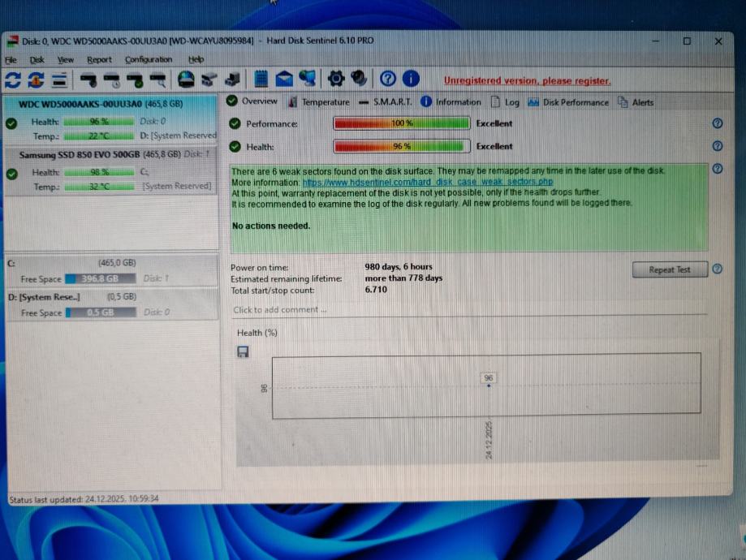This screenshot has height=560, width=746.
Task: Click the dark sphere icon beside the gear
Action: 359,79
